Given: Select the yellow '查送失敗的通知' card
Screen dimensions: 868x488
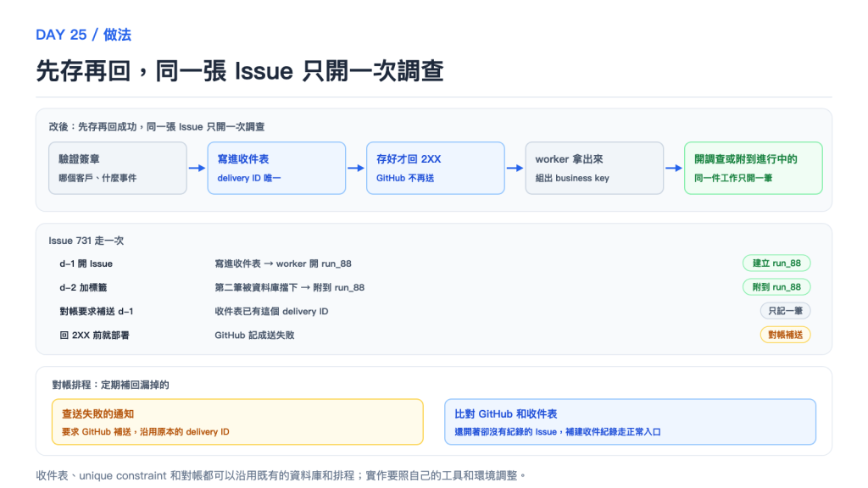Looking at the screenshot, I should click(237, 422).
